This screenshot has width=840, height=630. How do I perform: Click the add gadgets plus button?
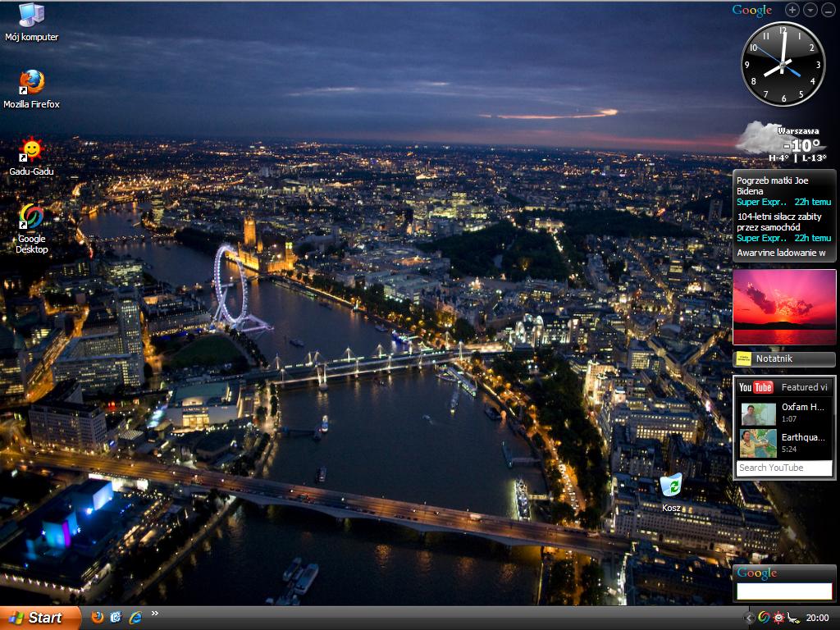(x=792, y=10)
